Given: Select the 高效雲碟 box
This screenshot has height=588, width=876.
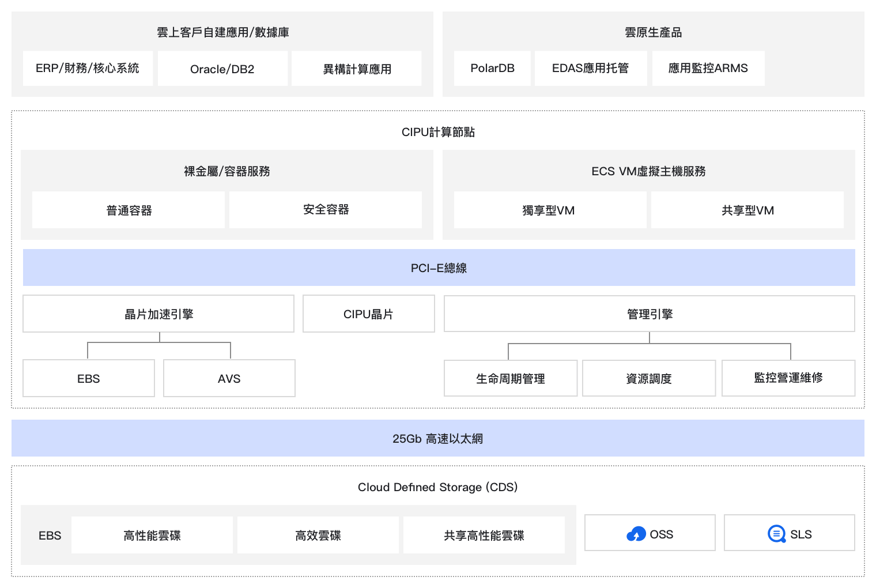Looking at the screenshot, I should pos(318,535).
